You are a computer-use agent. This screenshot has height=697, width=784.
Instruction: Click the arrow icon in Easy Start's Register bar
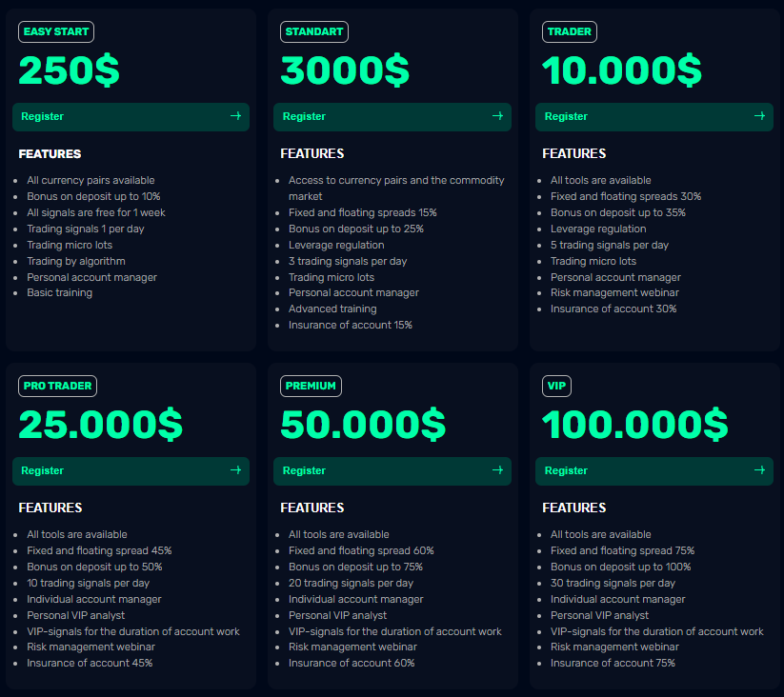[x=235, y=116]
